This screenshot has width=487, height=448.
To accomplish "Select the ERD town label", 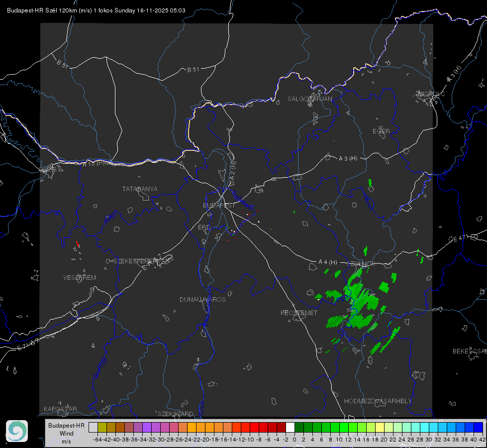I will pos(204,227).
